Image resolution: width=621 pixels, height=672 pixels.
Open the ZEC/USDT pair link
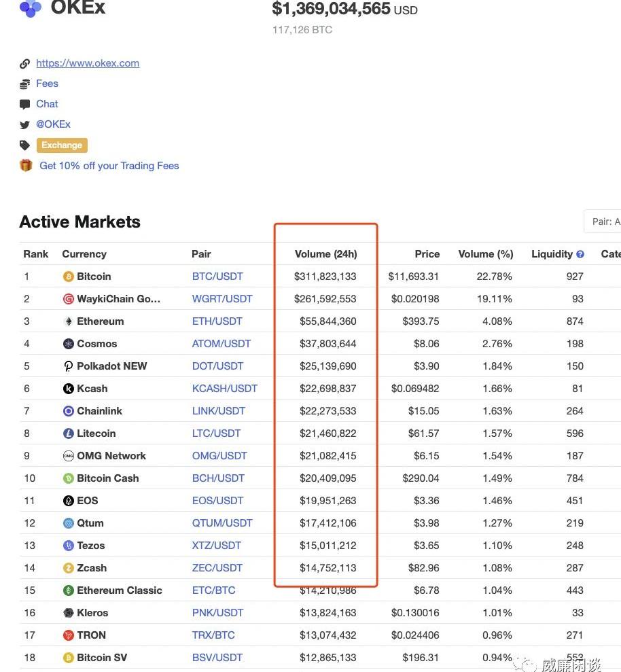coord(217,568)
